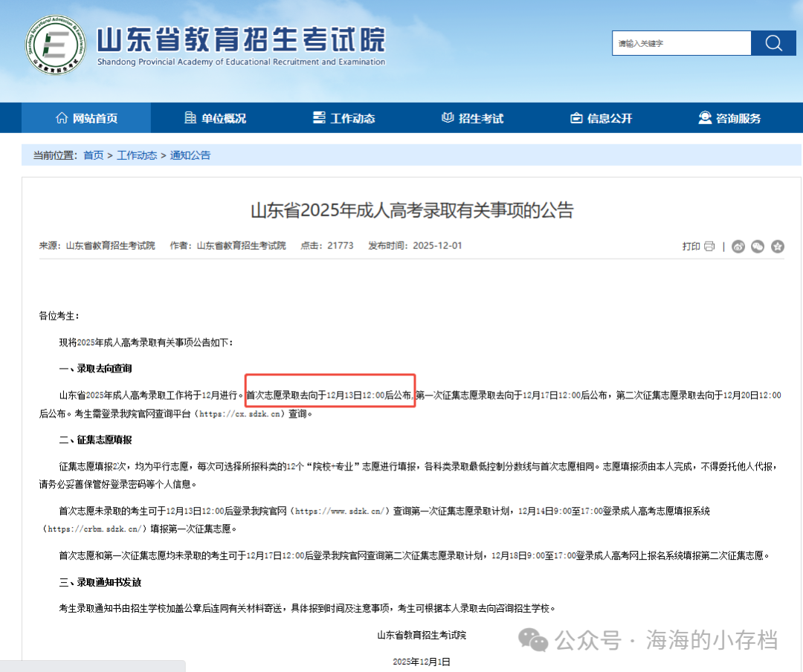Viewport: 803px width, 672px height.
Task: Click the home icon beside 网站首页
Action: pos(63,117)
